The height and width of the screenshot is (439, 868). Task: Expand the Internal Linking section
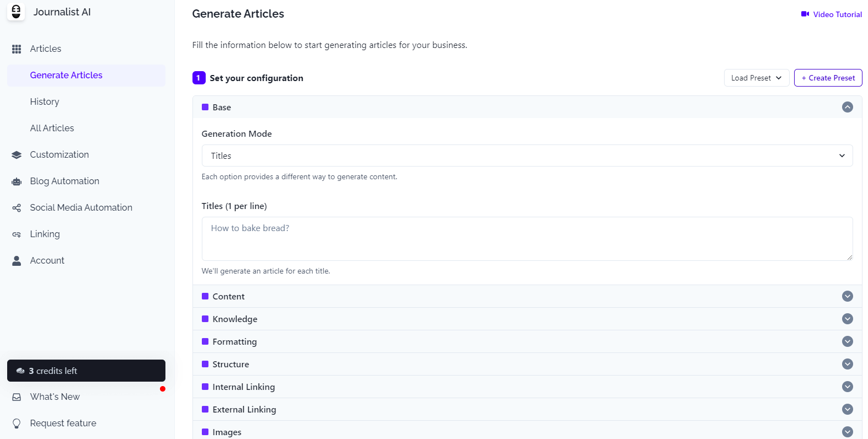coord(847,387)
